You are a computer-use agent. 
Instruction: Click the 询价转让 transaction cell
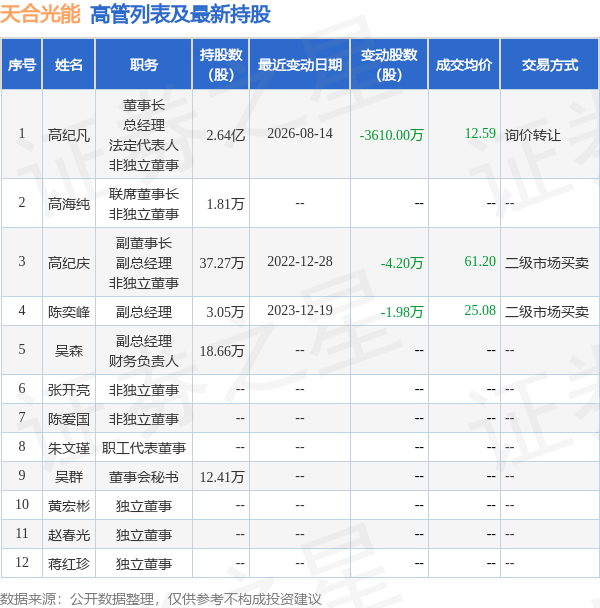pyautogui.click(x=533, y=135)
